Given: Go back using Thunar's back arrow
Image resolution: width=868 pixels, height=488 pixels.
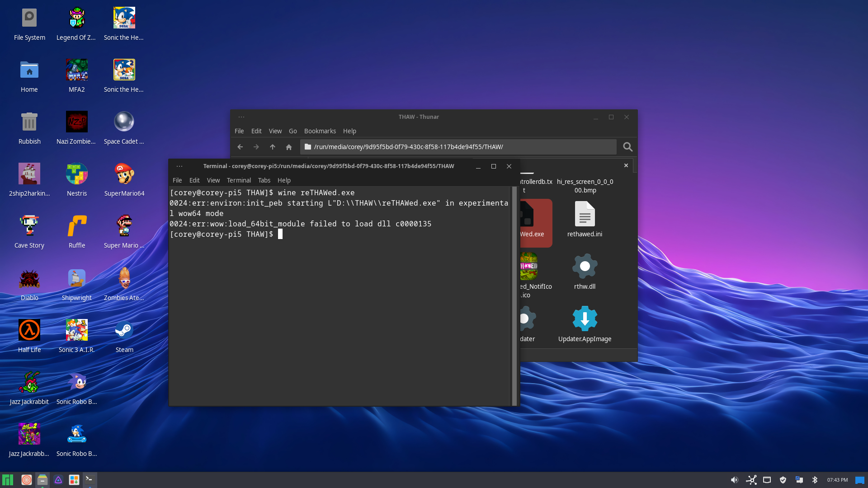Looking at the screenshot, I should click(x=240, y=147).
